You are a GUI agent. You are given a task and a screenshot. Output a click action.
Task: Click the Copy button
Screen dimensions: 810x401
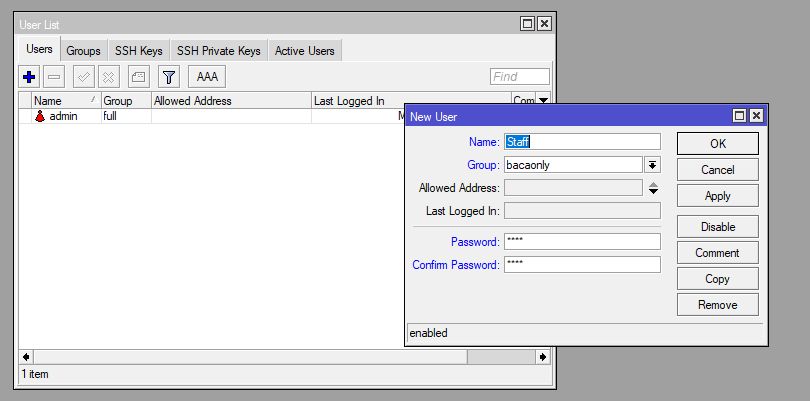click(x=718, y=279)
